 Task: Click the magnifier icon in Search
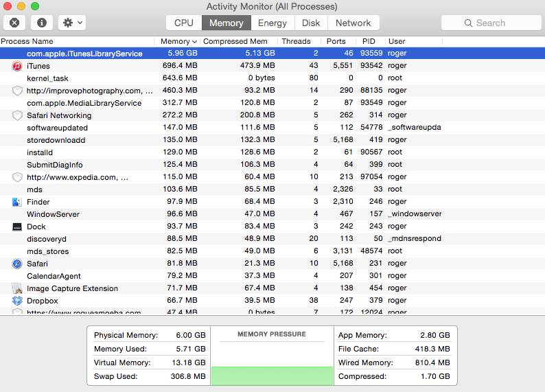tap(468, 23)
